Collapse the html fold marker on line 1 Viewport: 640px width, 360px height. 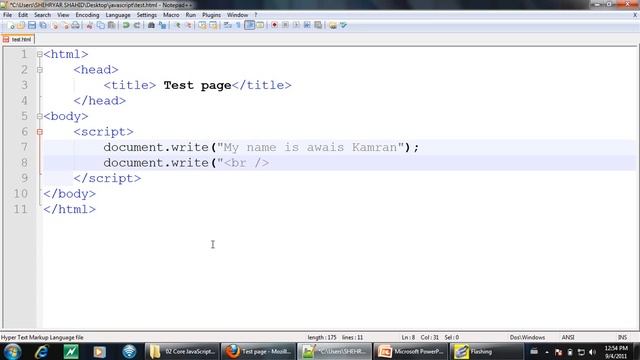[40, 54]
